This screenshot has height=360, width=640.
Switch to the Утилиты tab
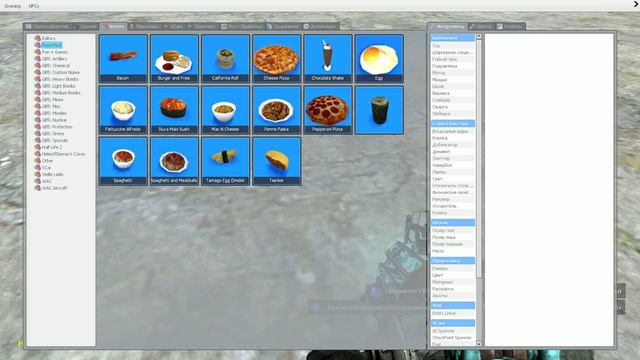(x=510, y=27)
